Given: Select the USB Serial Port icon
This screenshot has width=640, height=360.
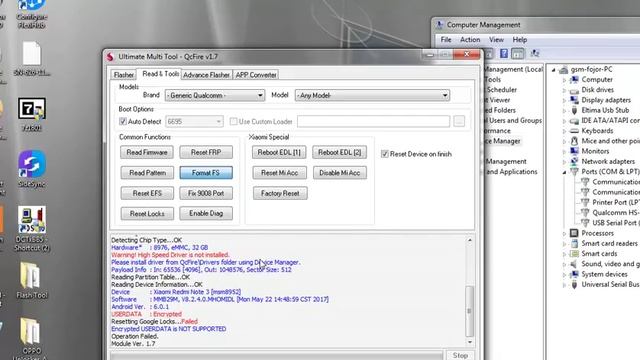Looking at the screenshot, I should (x=585, y=222).
